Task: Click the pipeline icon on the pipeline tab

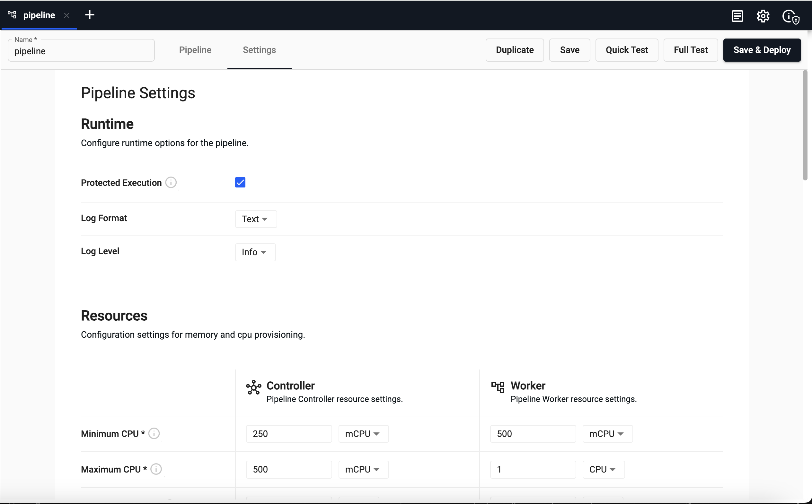Action: coord(12,15)
